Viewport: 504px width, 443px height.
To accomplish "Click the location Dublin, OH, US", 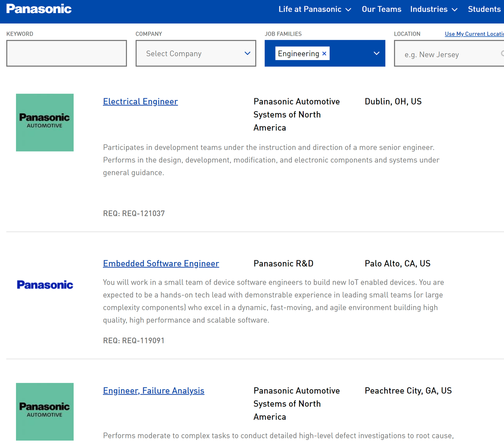I will tap(393, 102).
